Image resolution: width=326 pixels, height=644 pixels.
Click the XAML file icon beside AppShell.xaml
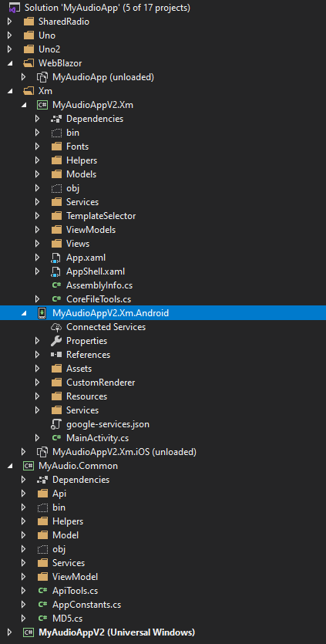point(55,271)
